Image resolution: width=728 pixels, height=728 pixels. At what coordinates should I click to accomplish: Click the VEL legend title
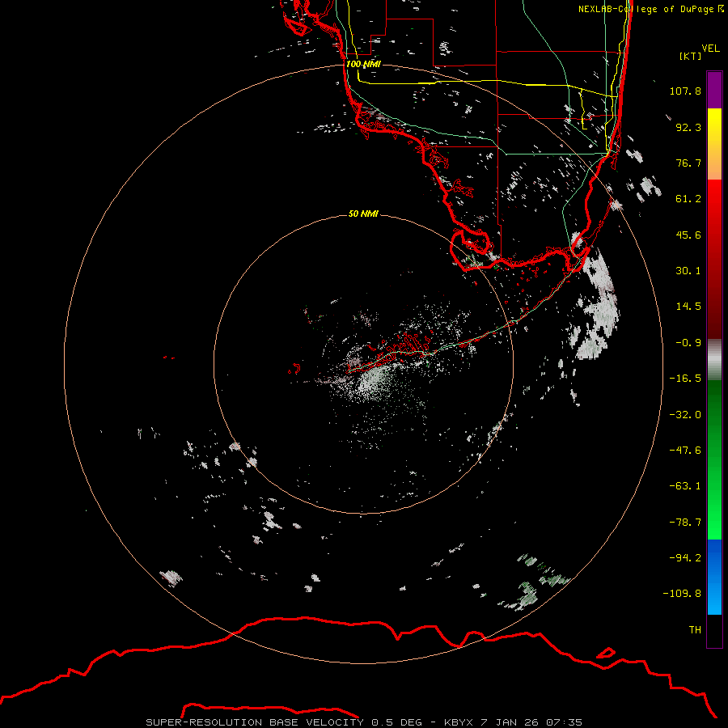pyautogui.click(x=710, y=48)
